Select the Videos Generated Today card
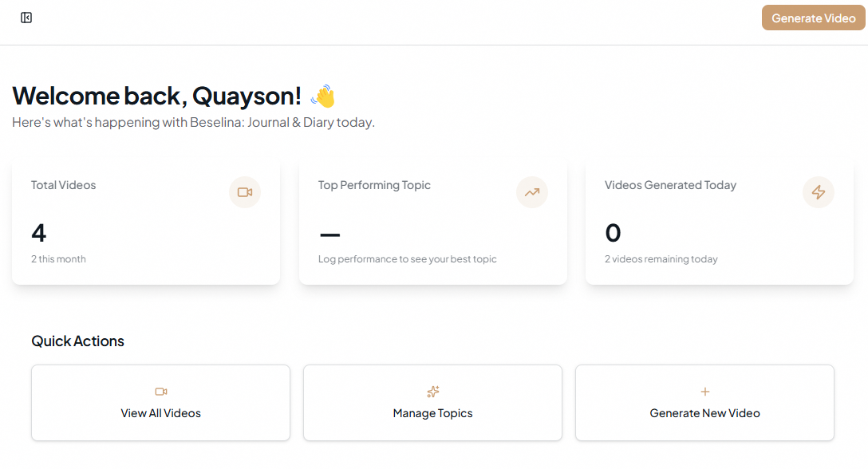The width and height of the screenshot is (868, 469). 720,223
